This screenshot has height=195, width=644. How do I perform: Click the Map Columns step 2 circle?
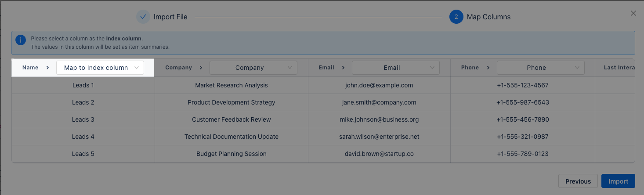coord(456,17)
